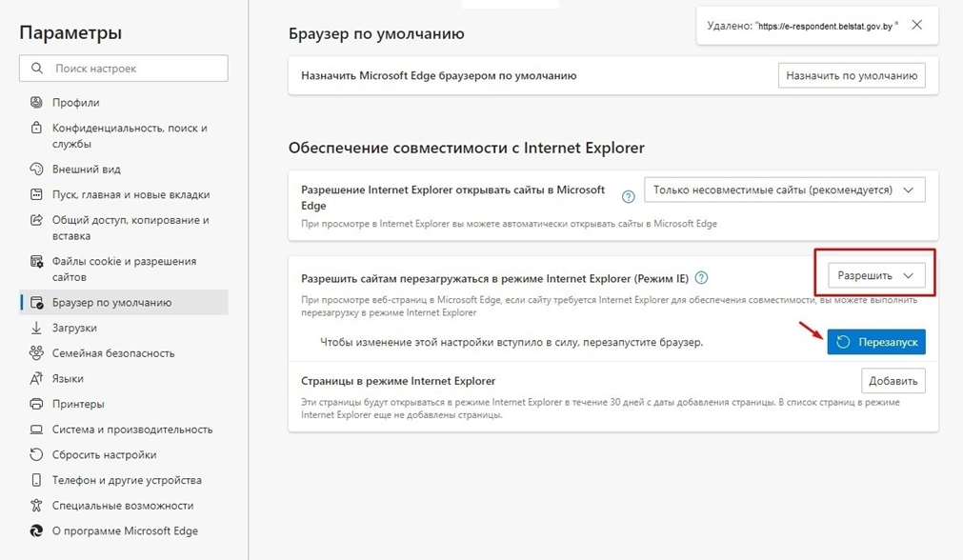Open 'Принтеры' settings section
This screenshot has height=560, width=963.
124,404
